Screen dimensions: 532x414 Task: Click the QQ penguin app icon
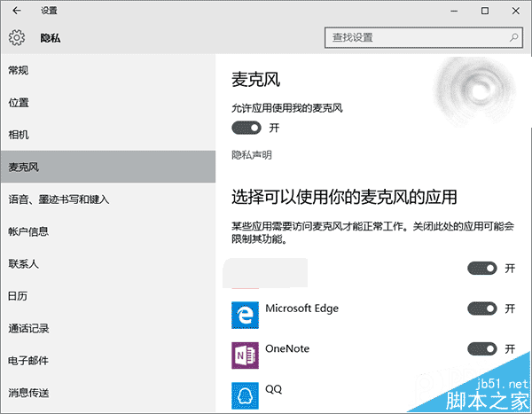[245, 395]
